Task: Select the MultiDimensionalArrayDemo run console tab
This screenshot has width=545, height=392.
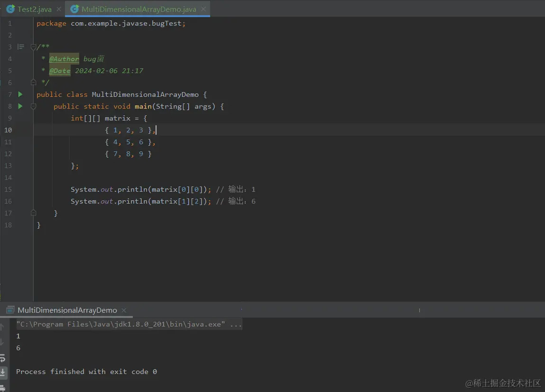Action: (x=67, y=310)
